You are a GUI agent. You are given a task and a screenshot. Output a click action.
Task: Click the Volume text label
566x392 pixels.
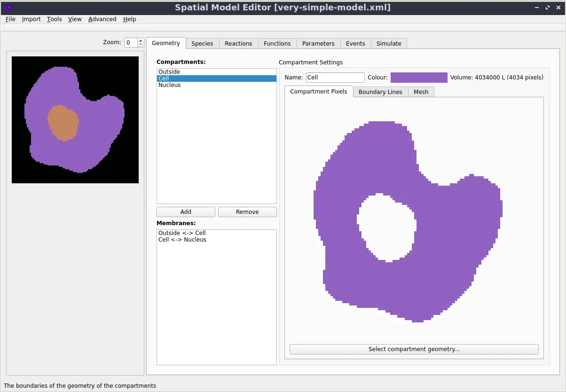click(497, 78)
